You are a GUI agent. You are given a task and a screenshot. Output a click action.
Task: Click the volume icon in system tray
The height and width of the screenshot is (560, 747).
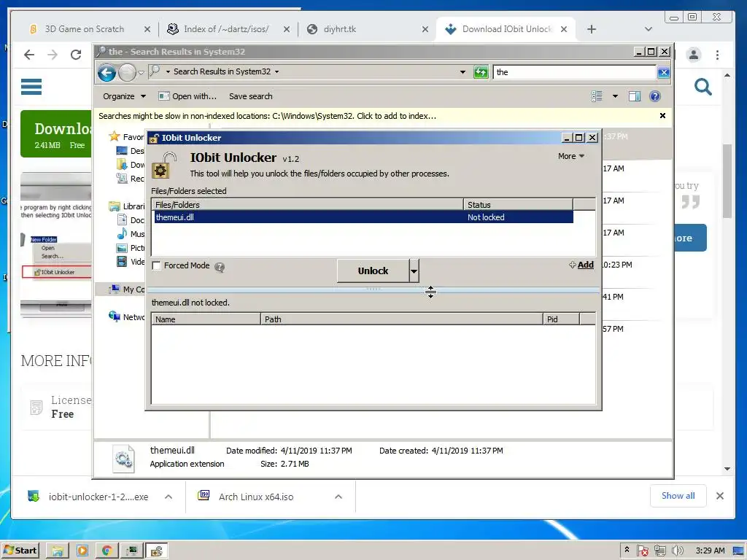coord(678,551)
